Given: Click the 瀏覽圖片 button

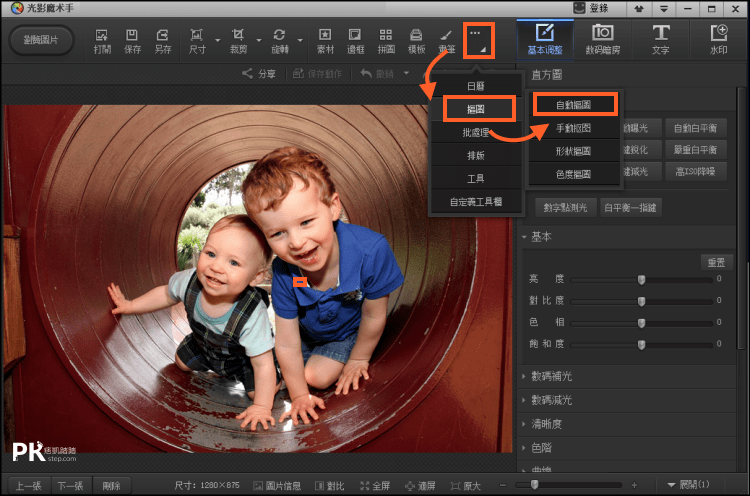Looking at the screenshot, I should [41, 40].
